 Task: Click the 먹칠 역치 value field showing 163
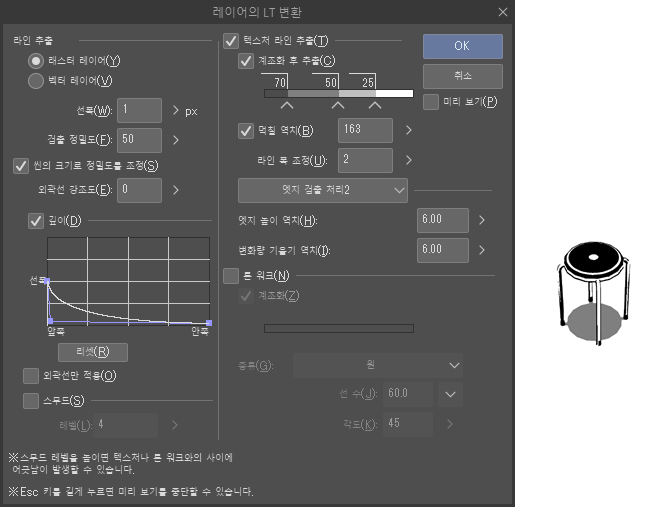pyautogui.click(x=364, y=130)
